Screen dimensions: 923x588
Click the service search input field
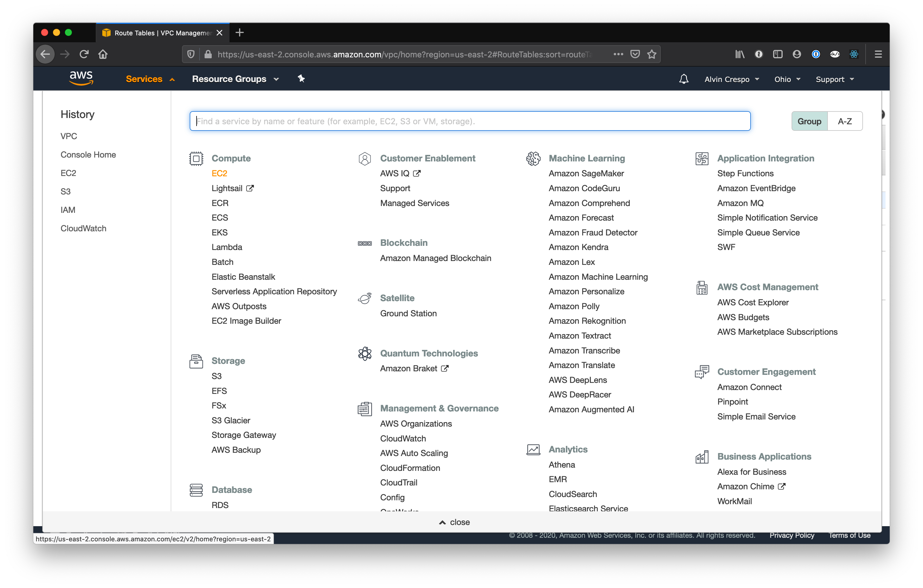470,121
